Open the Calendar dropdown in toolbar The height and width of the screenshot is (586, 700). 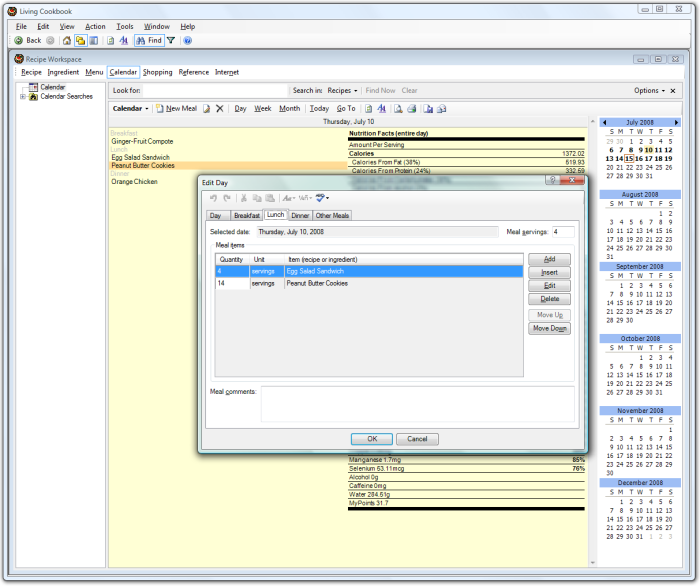pos(130,108)
